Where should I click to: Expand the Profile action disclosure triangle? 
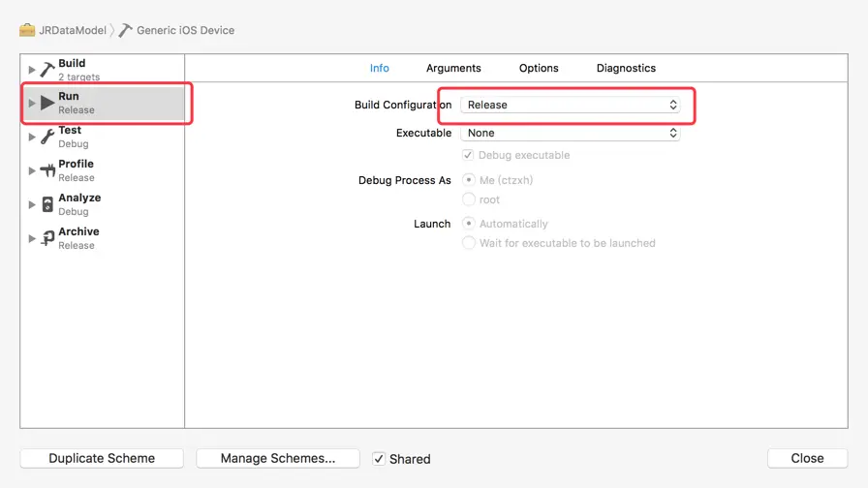point(32,170)
